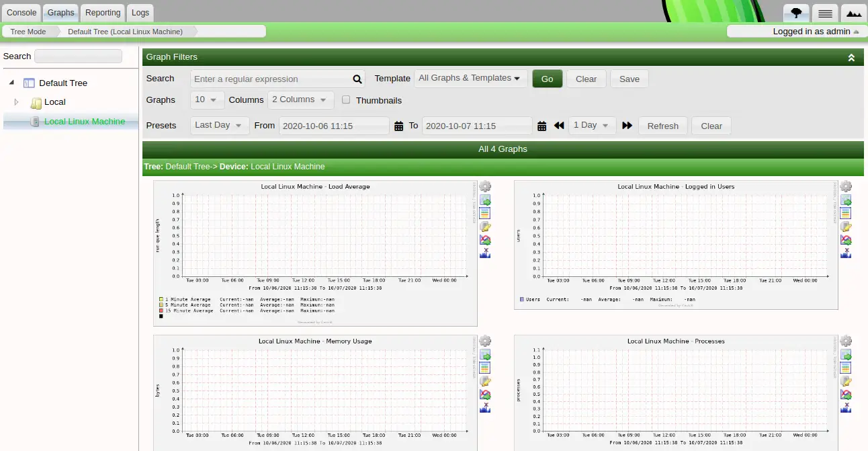Viewport: 868px width, 451px height.
Task: Click the Refresh button
Action: click(x=663, y=126)
